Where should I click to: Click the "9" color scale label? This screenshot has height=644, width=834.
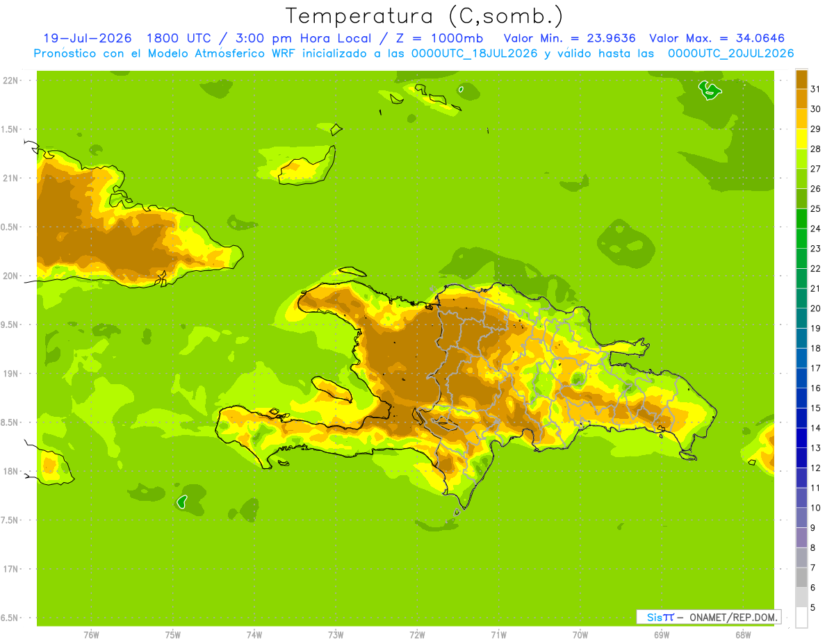click(x=813, y=528)
